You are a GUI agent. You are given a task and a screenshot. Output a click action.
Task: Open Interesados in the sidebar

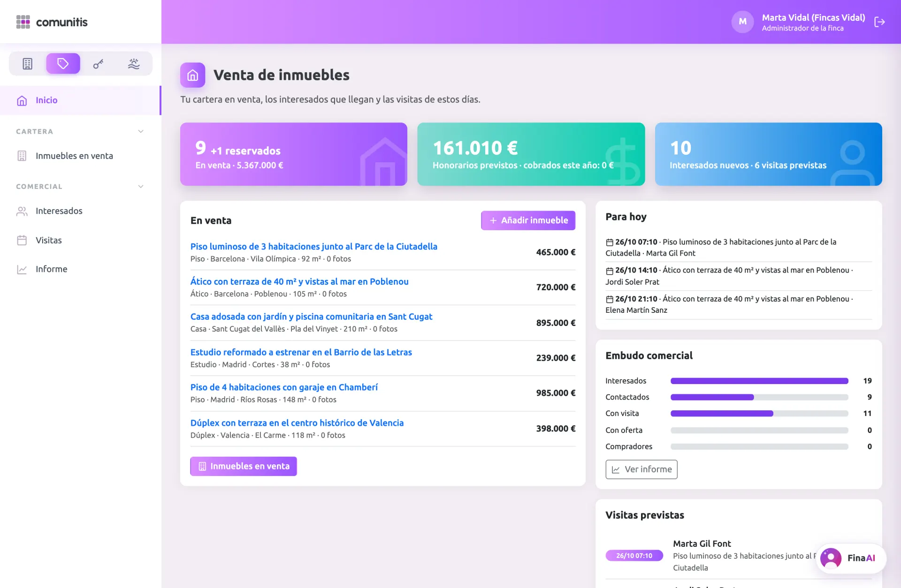(80, 211)
